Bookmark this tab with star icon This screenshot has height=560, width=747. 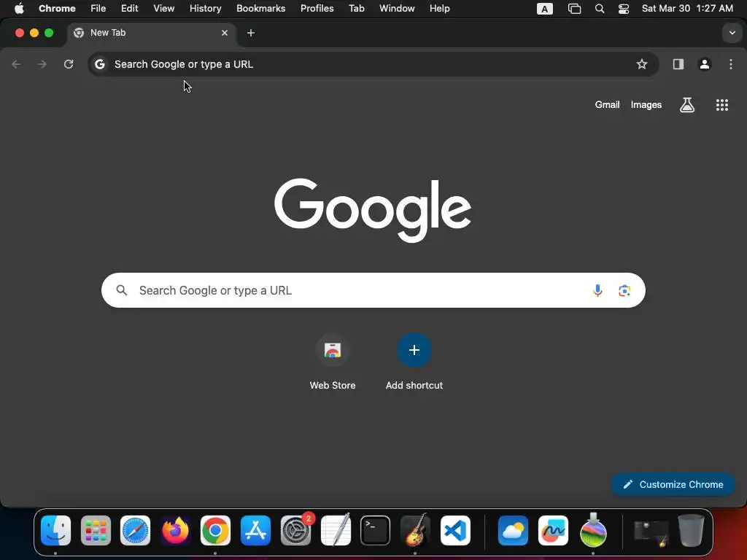tap(642, 64)
